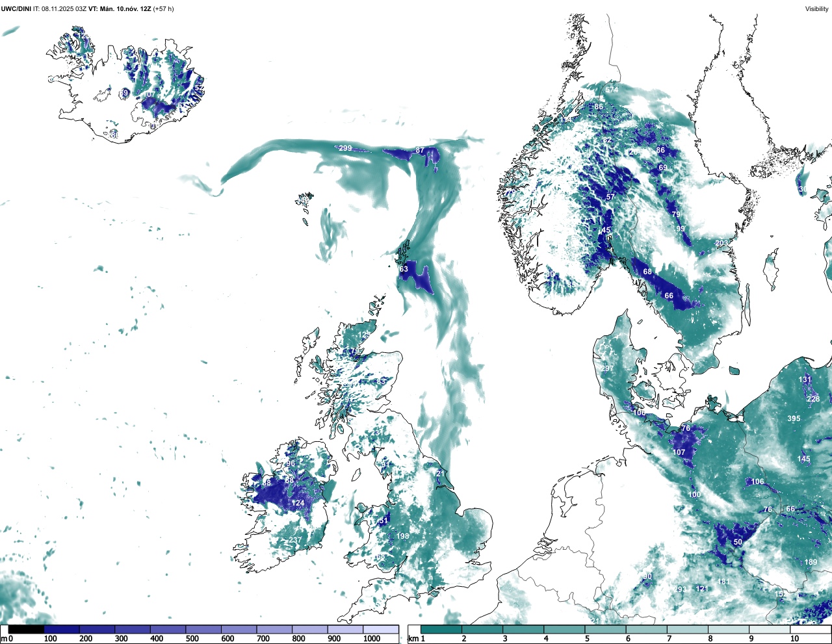This screenshot has width=832, height=644.
Task: Pick the 500–600 m purple legend swatch
Action: point(203,629)
